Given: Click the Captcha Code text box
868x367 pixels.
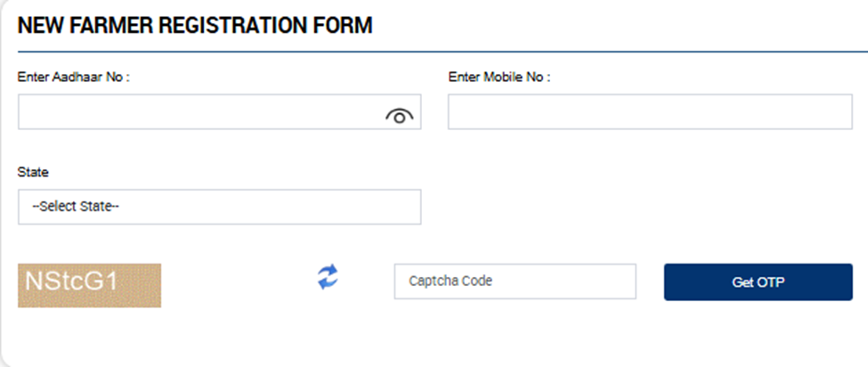Looking at the screenshot, I should [515, 281].
